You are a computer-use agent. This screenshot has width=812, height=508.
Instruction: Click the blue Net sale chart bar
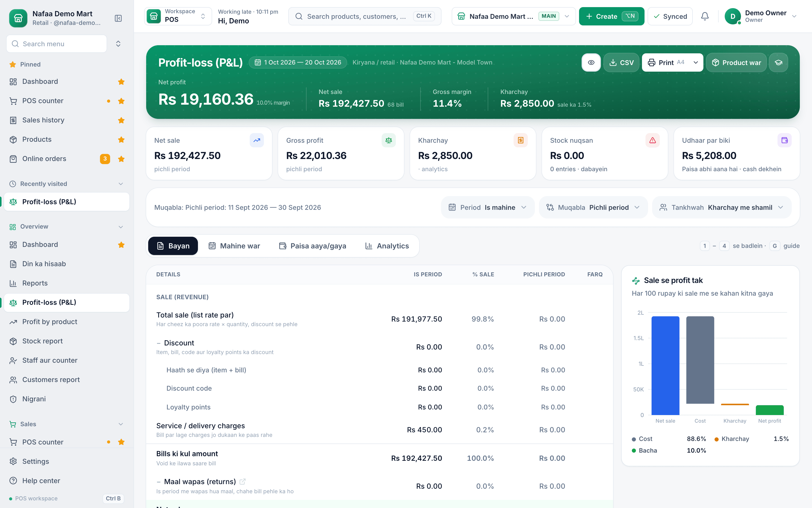click(665, 366)
